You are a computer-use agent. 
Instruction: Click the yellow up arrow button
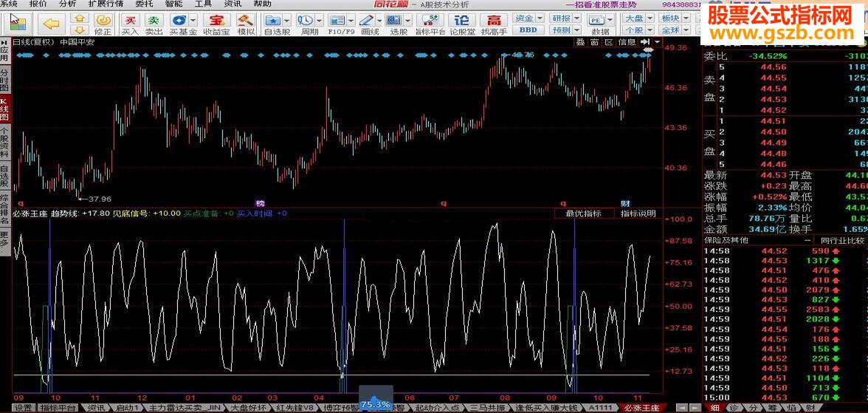(80, 18)
